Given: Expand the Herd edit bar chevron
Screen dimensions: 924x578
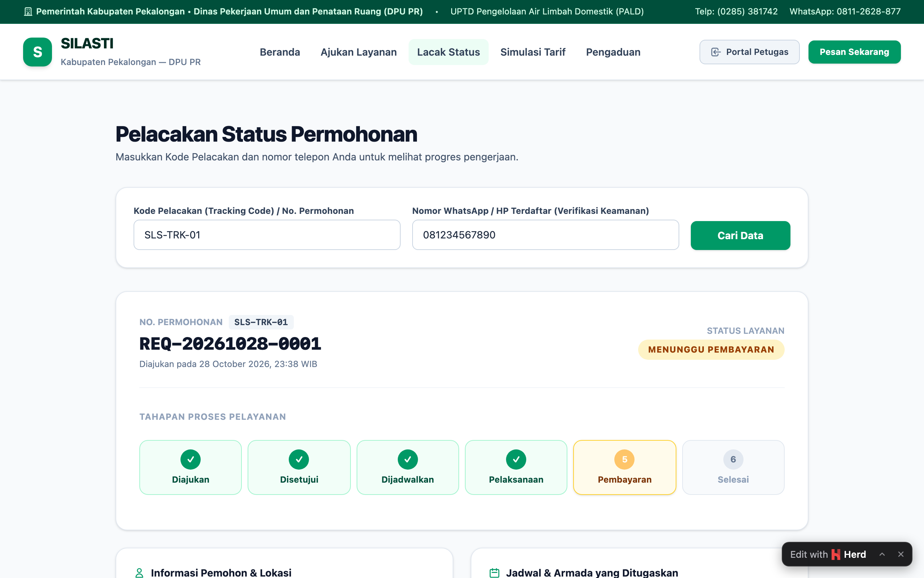Looking at the screenshot, I should (882, 554).
